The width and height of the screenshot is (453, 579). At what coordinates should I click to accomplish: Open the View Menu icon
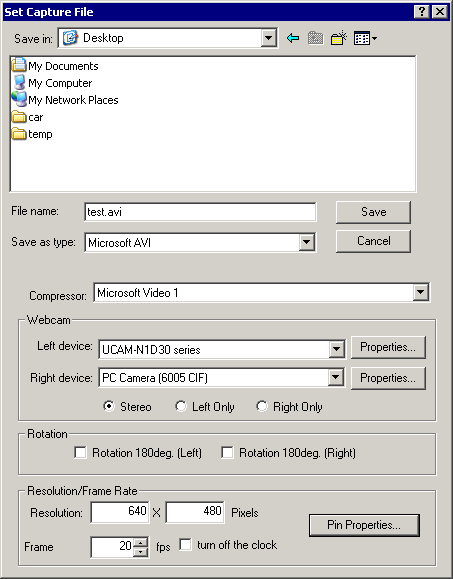[x=365, y=38]
